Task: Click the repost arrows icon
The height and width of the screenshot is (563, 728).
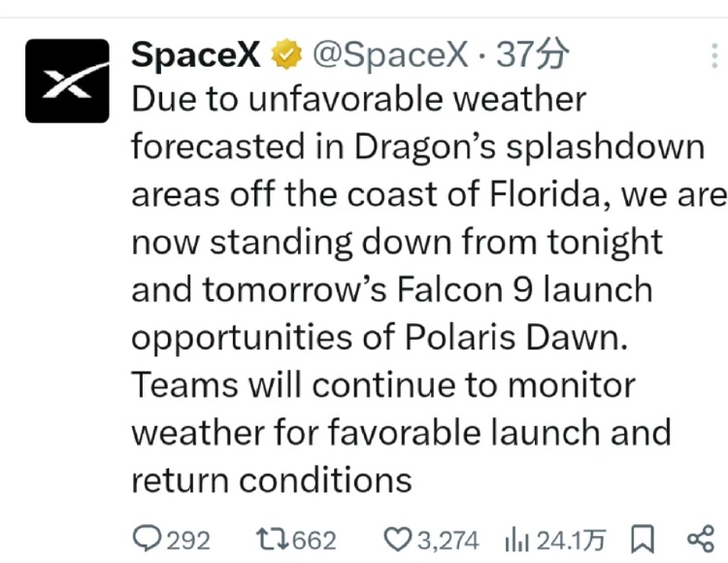Action: pos(273,540)
